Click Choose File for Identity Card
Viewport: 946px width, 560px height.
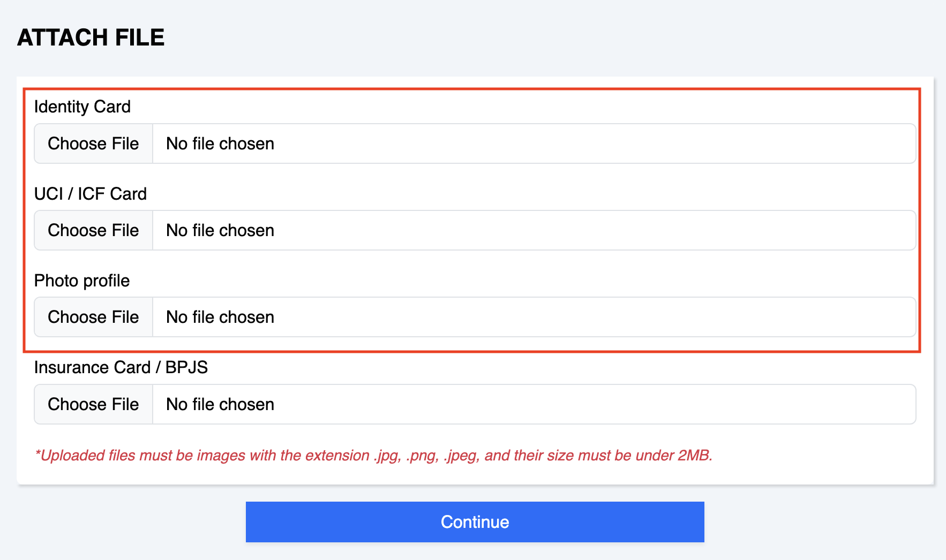[x=94, y=143]
